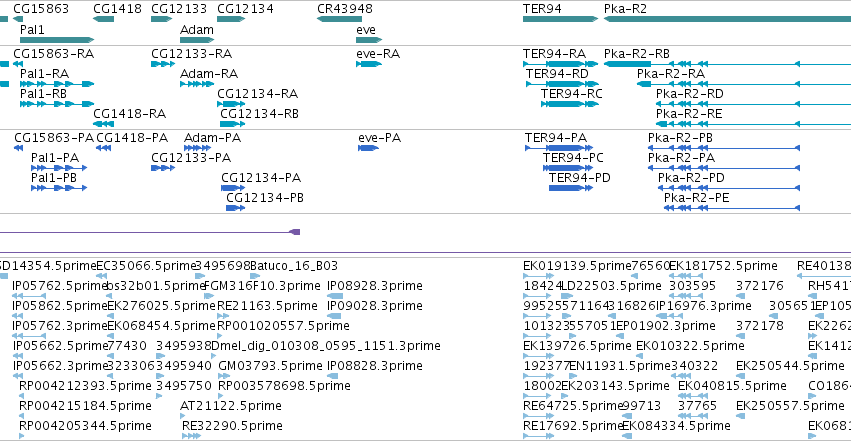851x441 pixels.
Task: Select EST EK250557.5prime
Action: (x=790, y=406)
